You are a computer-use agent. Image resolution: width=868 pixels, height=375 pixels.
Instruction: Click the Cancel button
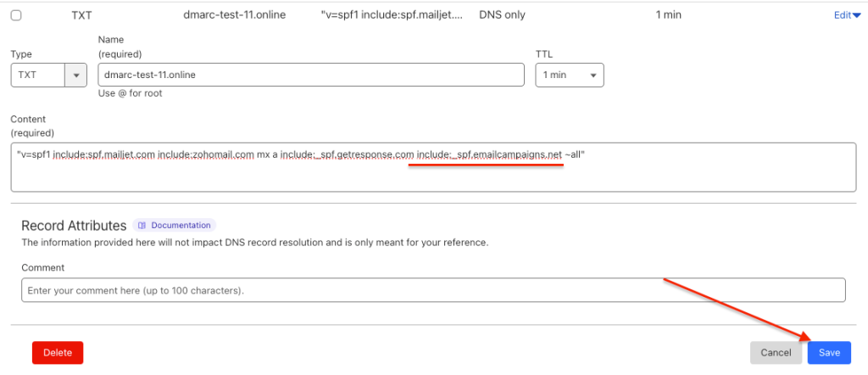click(776, 353)
